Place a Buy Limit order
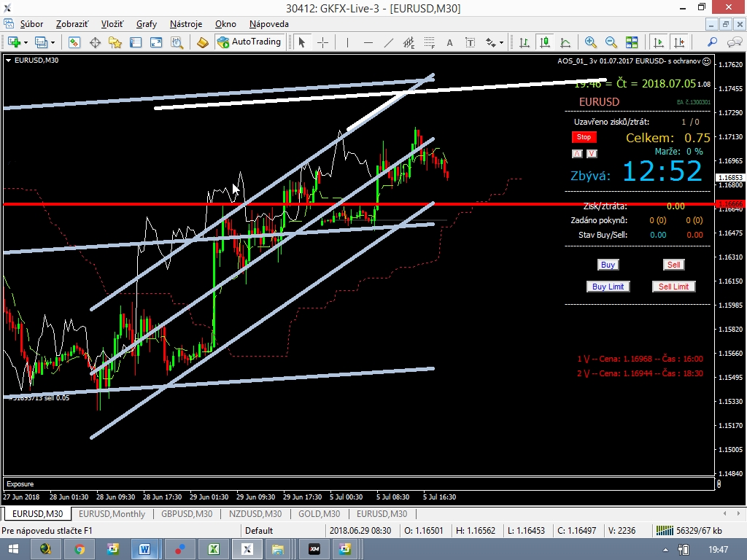This screenshot has width=747, height=560. [608, 287]
